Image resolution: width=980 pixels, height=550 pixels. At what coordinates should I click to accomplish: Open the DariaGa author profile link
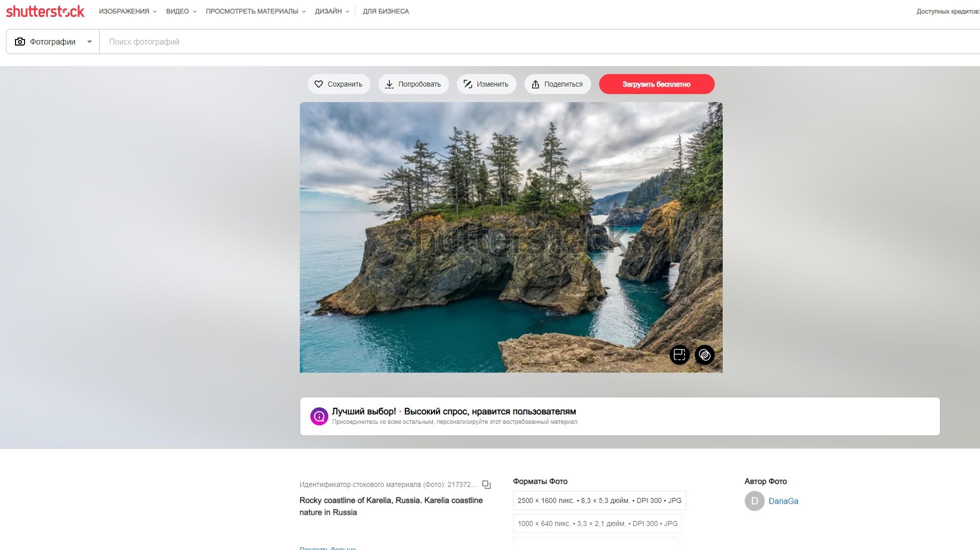[x=783, y=501]
